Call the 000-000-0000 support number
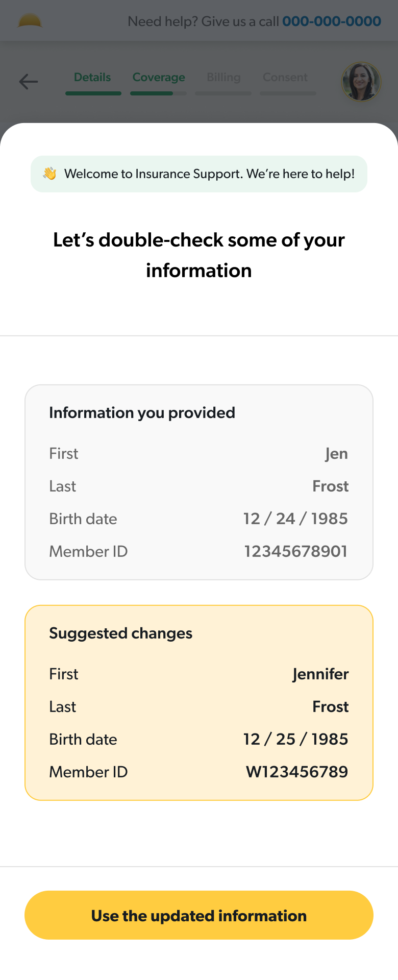Viewport: 398px width, 980px height. point(332,21)
